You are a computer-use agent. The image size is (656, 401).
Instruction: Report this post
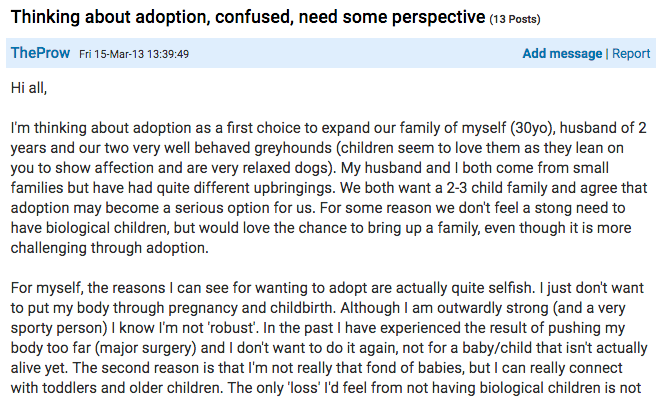(631, 54)
